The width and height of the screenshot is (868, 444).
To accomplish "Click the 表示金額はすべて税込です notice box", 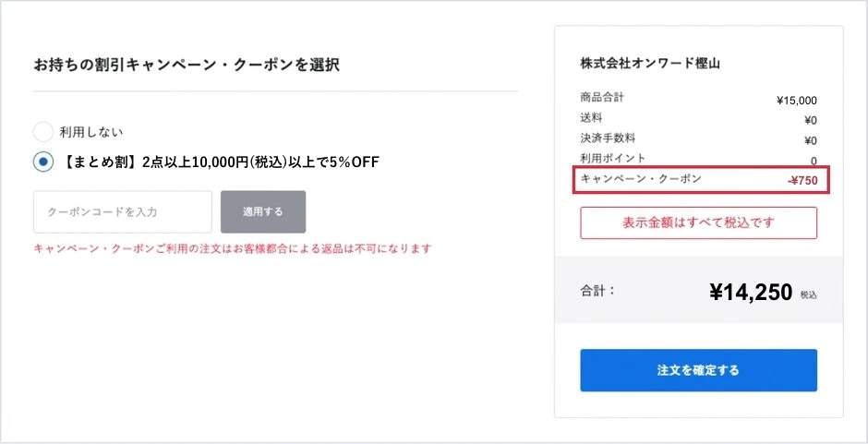I will [x=698, y=223].
